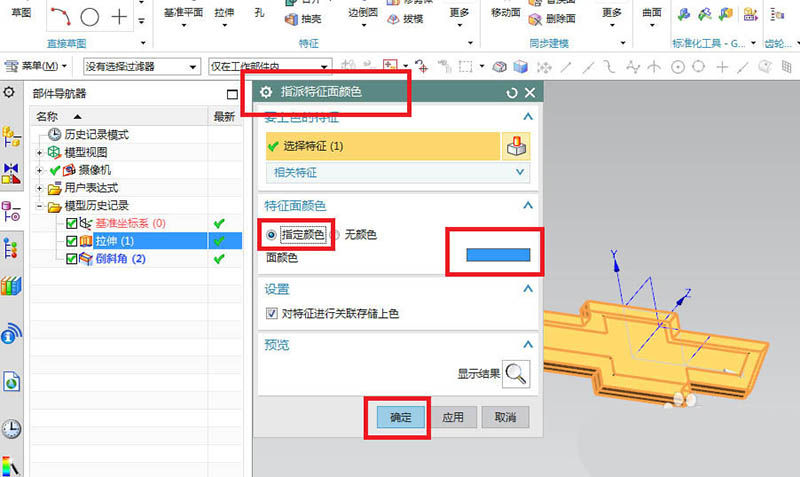Open the 直接草图 group options
The image size is (800, 477).
point(143,43)
